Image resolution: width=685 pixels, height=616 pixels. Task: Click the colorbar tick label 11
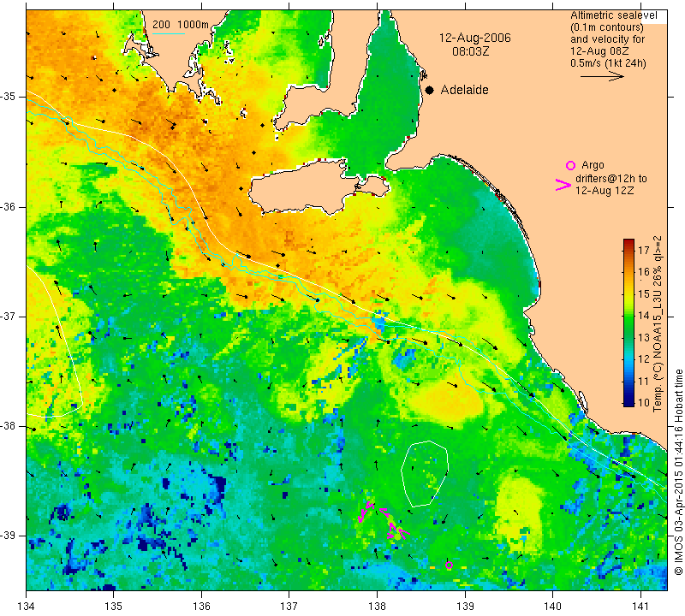644,381
